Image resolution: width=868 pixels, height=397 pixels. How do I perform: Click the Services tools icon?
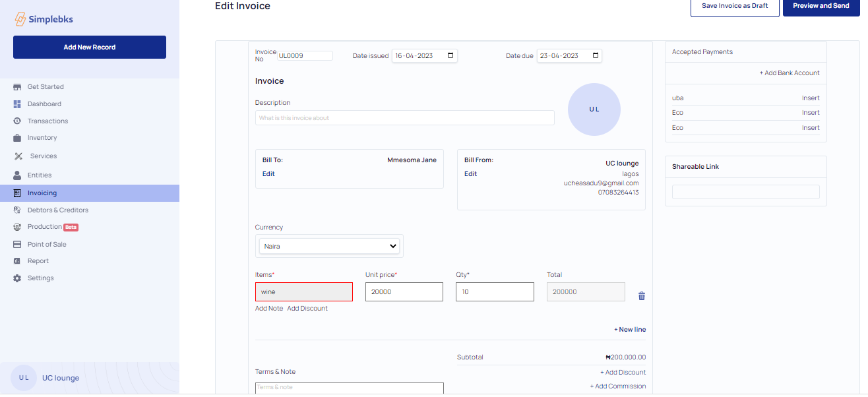click(18, 156)
